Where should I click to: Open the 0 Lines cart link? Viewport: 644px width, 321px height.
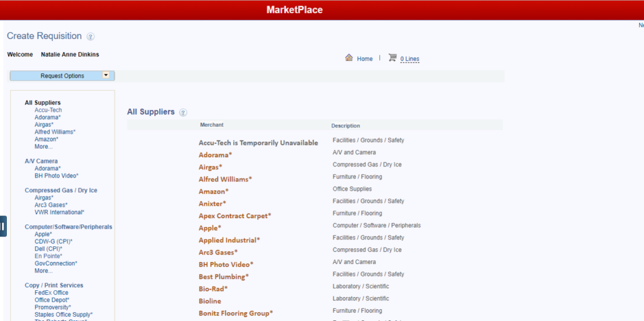(x=410, y=59)
